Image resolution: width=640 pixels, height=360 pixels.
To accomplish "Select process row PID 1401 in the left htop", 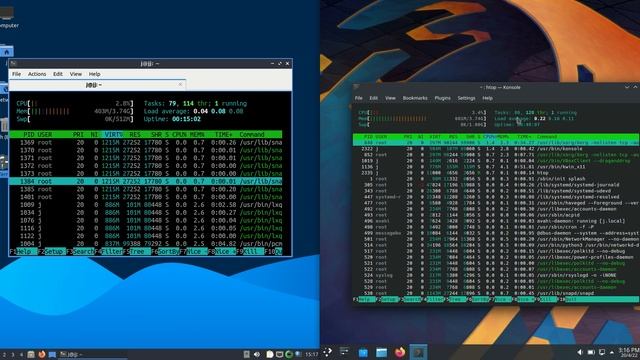I will tap(146, 197).
